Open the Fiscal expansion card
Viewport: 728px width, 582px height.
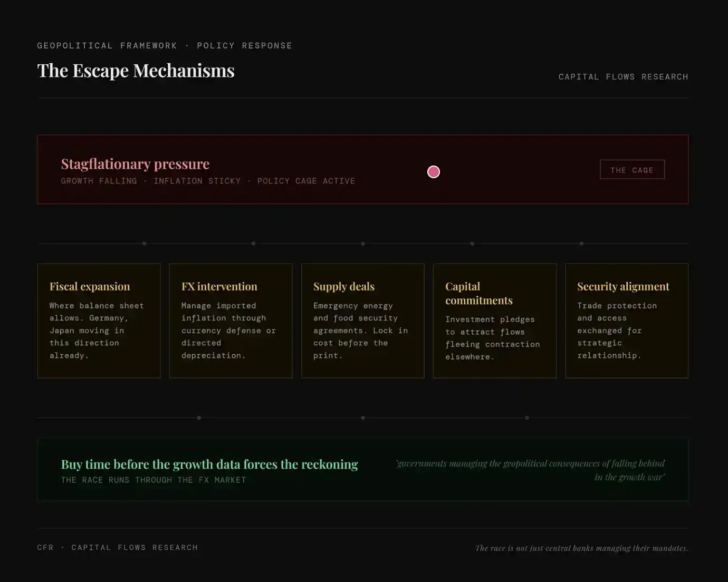99,321
